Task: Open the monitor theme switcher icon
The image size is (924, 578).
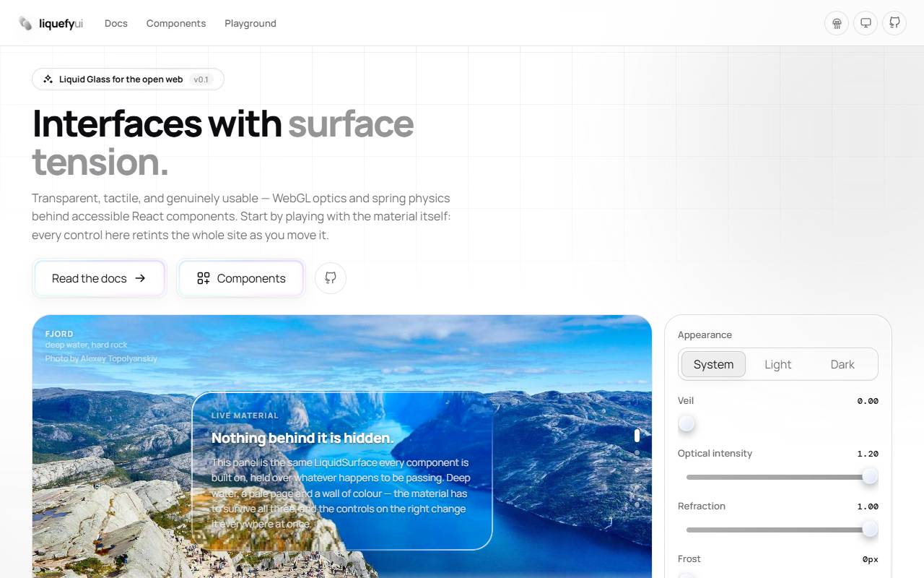Action: (x=866, y=23)
